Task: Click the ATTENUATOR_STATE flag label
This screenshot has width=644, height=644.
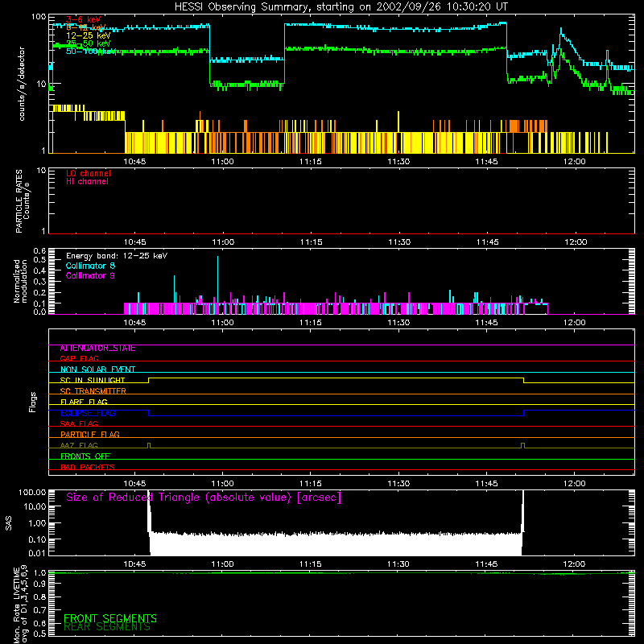Action: click(x=97, y=349)
